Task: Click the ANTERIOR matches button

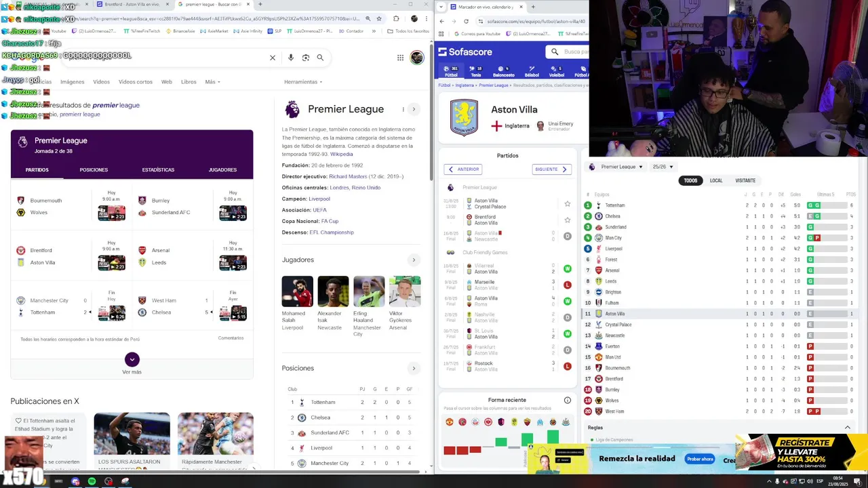Action: pos(463,169)
